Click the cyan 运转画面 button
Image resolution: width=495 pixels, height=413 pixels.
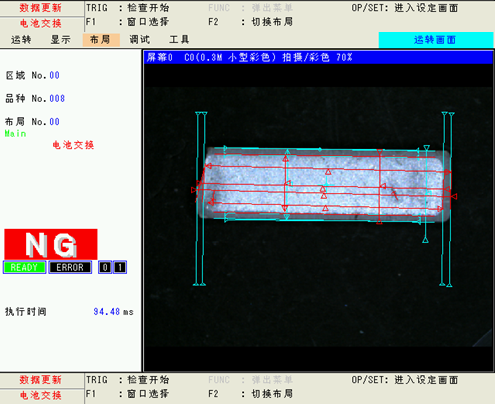coord(436,40)
